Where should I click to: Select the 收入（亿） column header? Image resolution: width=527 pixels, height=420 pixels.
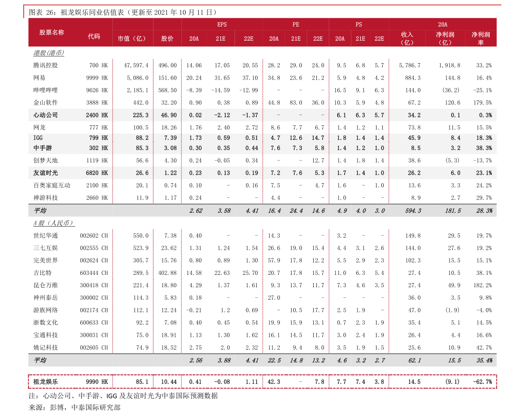[x=407, y=39]
